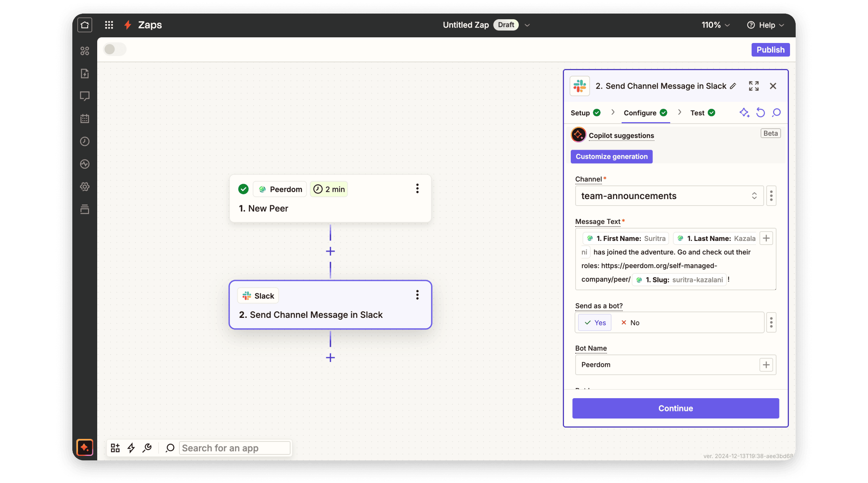Expand the Untitled Zap Draft chevron
Screen dimensions: 868x483
527,25
